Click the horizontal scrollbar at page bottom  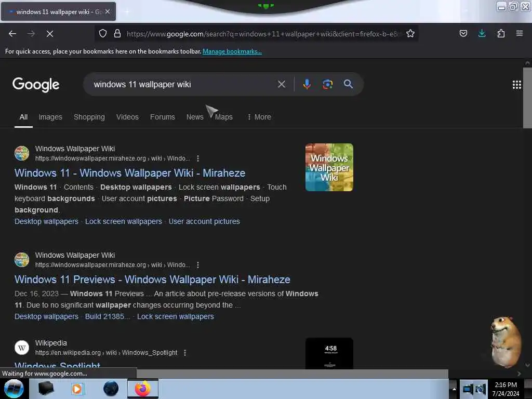pyautogui.click(x=292, y=374)
